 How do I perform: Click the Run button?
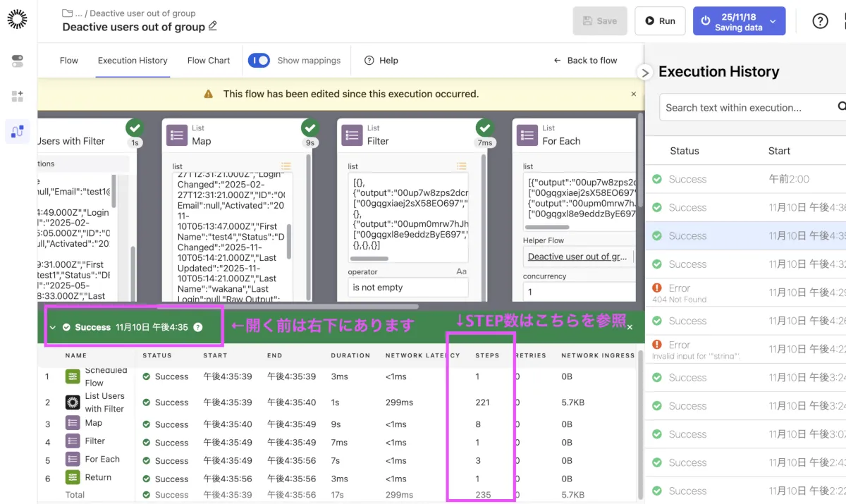click(660, 21)
